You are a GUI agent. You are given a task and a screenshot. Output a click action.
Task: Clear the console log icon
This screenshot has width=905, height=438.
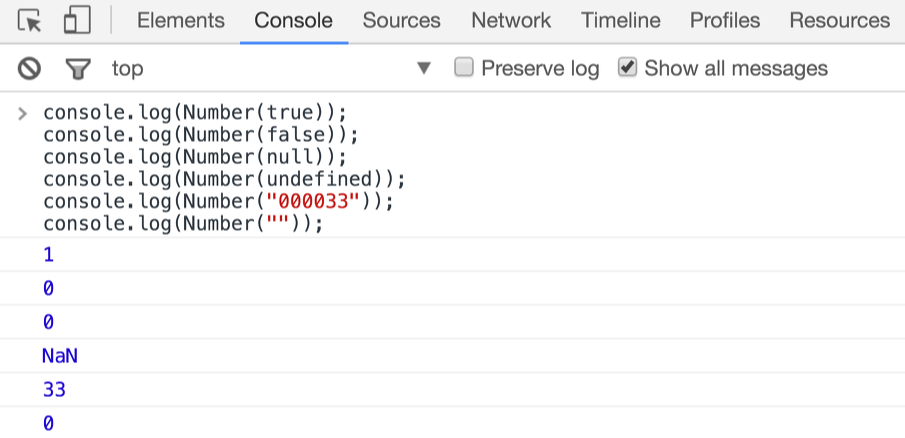click(x=29, y=69)
